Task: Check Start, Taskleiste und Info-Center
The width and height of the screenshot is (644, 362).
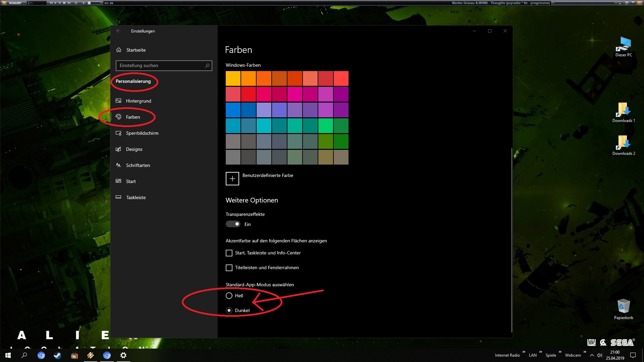Action: 229,253
